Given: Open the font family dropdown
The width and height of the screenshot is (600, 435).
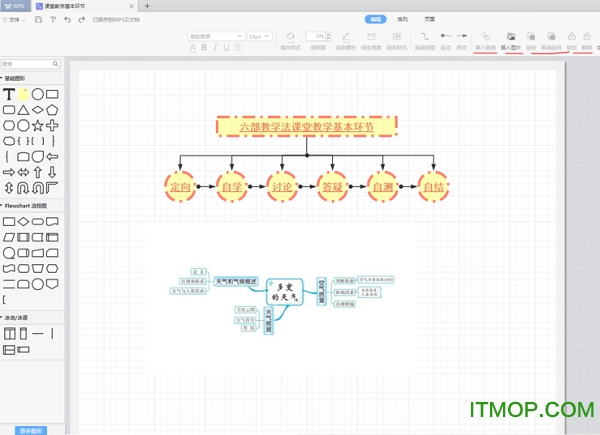Looking at the screenshot, I should 215,36.
